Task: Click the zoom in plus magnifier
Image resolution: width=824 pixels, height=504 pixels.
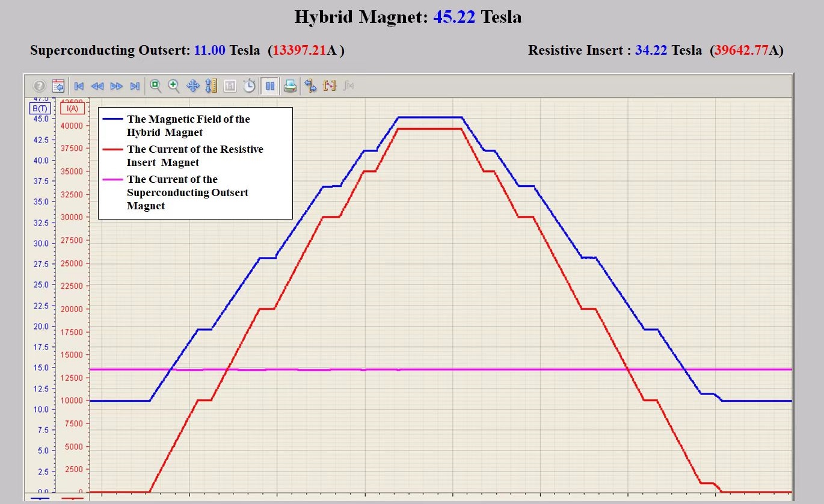Action: coord(174,85)
